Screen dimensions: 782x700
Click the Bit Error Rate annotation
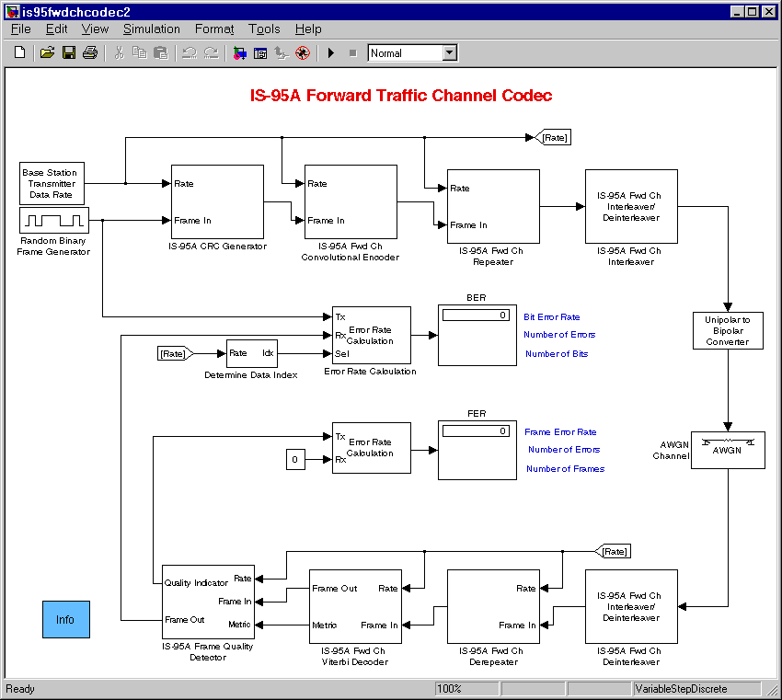click(x=552, y=317)
